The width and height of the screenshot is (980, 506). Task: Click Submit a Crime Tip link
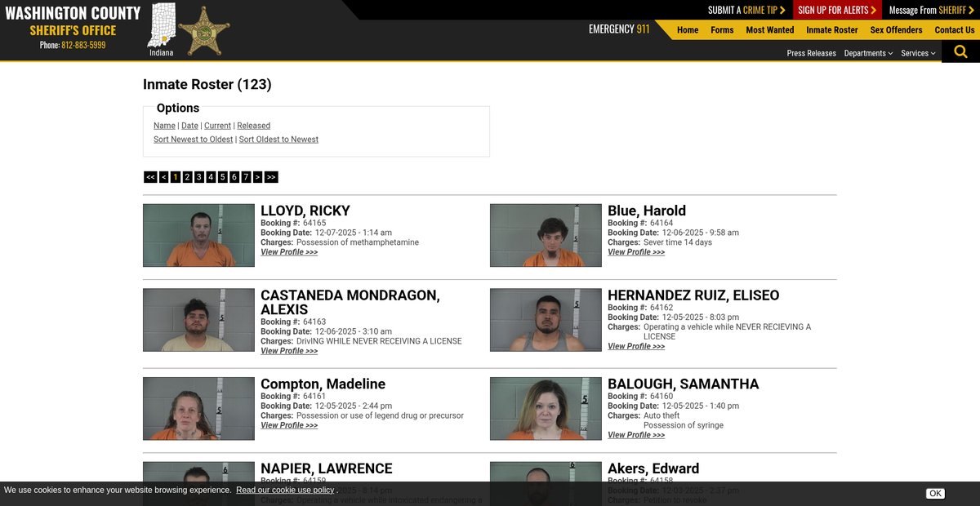point(746,10)
